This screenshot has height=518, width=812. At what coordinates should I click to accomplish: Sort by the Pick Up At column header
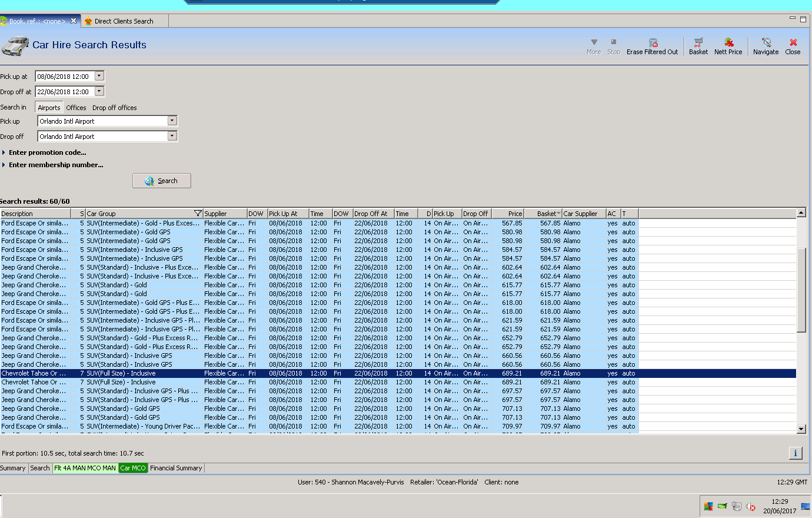(x=288, y=214)
